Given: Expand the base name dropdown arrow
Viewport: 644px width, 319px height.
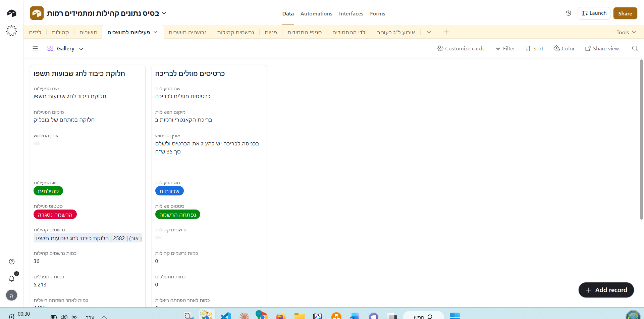Looking at the screenshot, I should point(164,13).
